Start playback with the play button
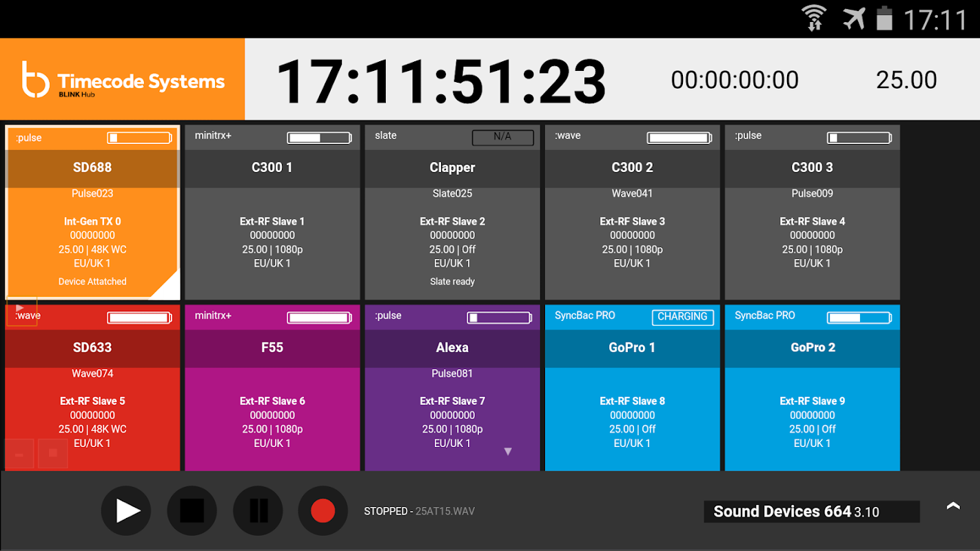The height and width of the screenshot is (551, 980). click(x=126, y=511)
